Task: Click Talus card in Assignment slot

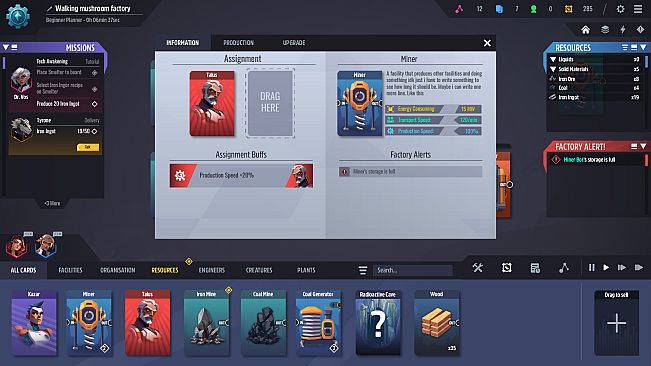Action: 212,103
